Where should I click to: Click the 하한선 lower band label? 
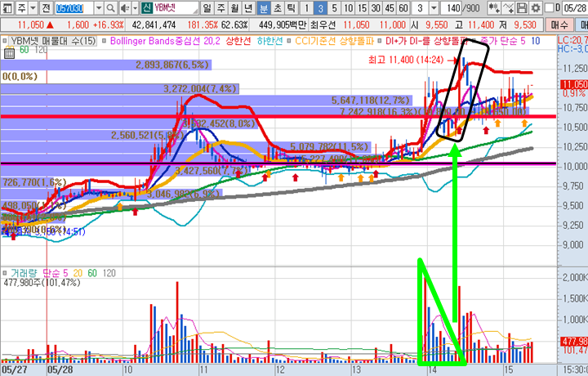coord(269,41)
